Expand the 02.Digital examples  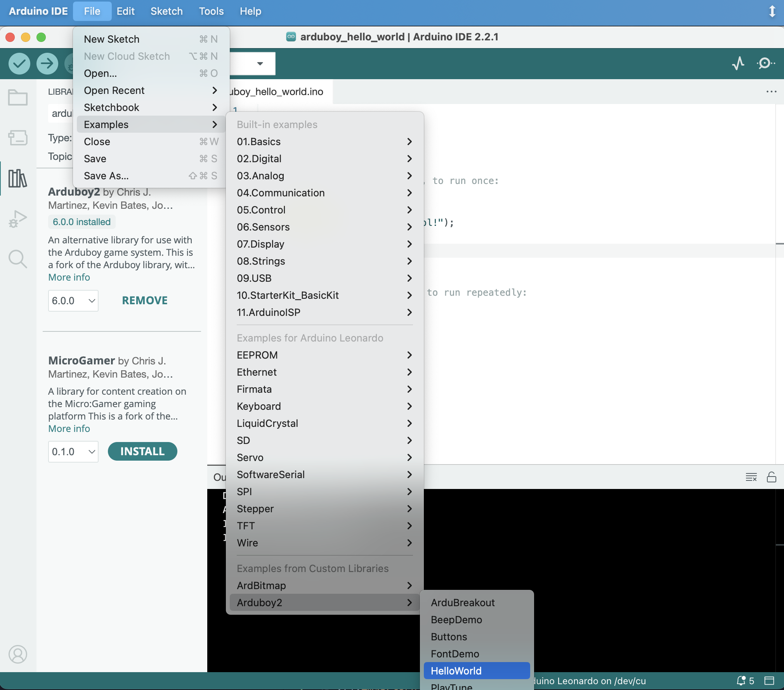pyautogui.click(x=324, y=159)
